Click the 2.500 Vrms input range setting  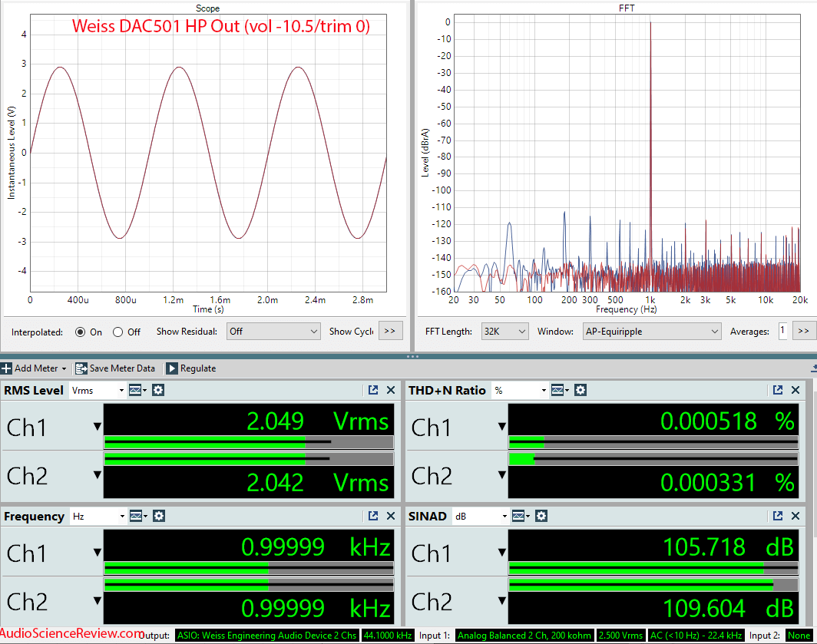[x=620, y=635]
